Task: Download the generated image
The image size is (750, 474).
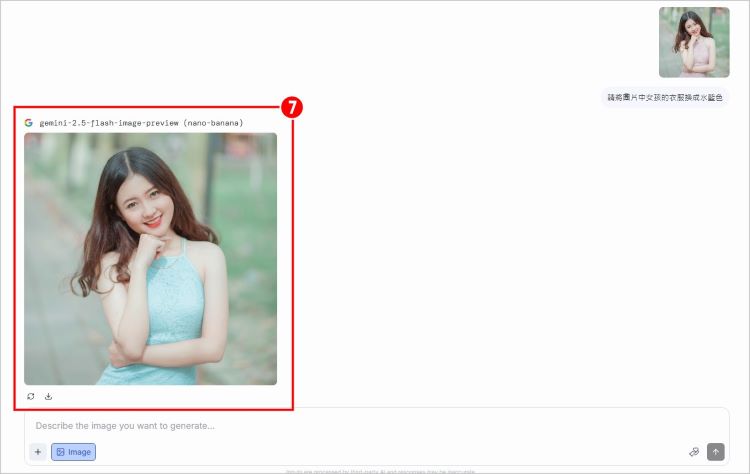Action: [48, 396]
